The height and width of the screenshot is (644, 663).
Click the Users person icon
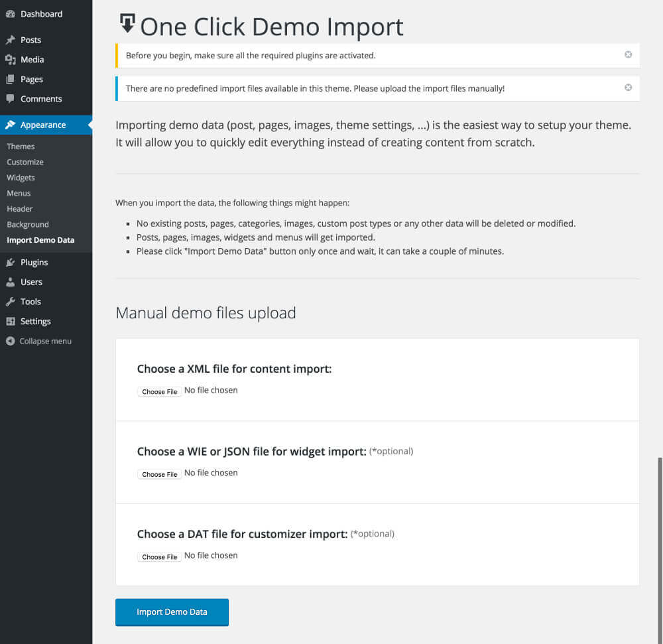[x=11, y=282]
